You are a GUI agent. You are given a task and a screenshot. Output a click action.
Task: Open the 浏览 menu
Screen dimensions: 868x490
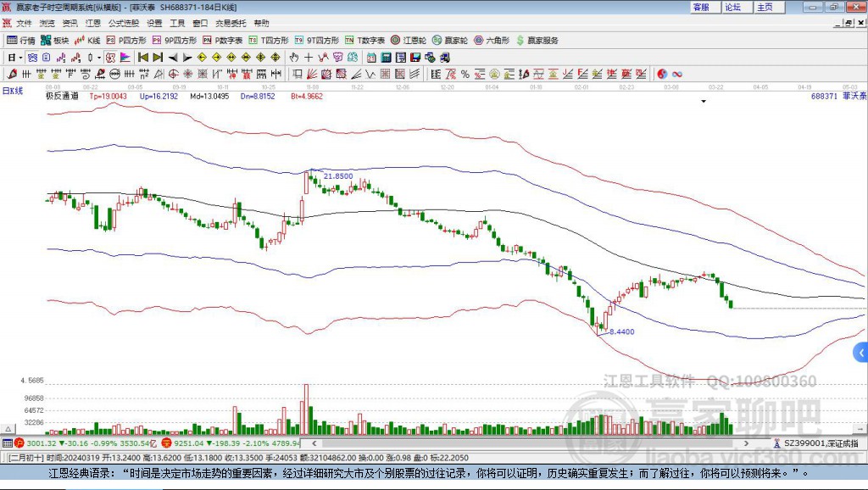pos(47,23)
